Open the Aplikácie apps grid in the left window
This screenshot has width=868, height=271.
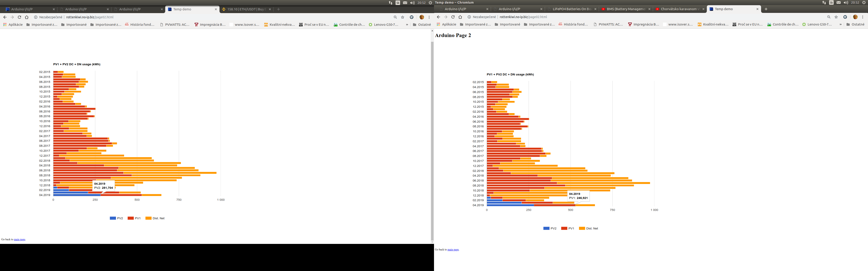coord(13,25)
